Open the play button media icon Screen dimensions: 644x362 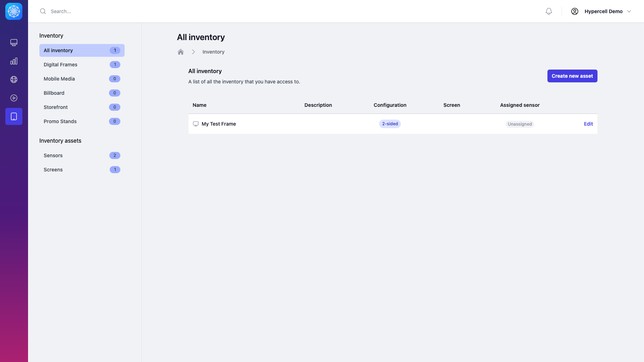[14, 98]
